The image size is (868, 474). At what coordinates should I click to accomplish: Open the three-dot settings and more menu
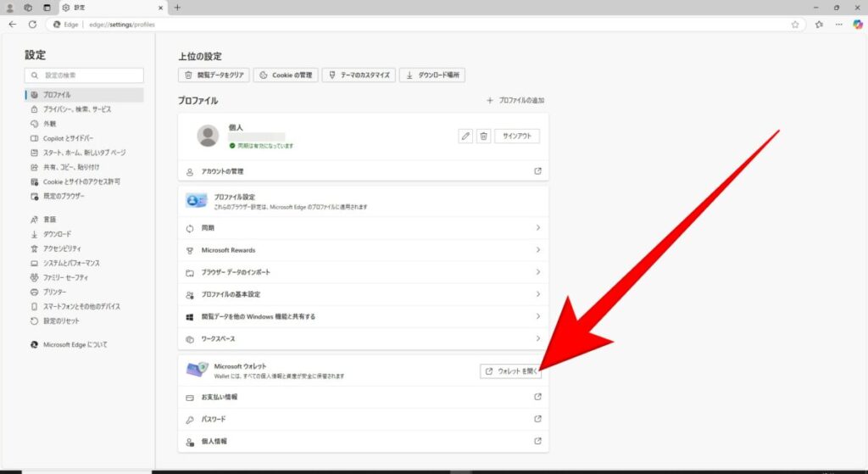coord(837,25)
